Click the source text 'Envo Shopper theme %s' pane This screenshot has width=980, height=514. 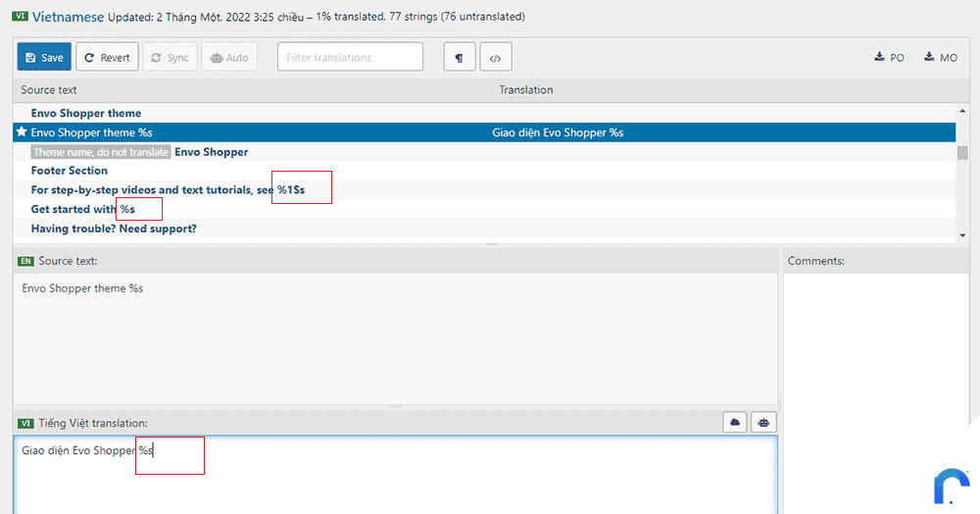396,338
